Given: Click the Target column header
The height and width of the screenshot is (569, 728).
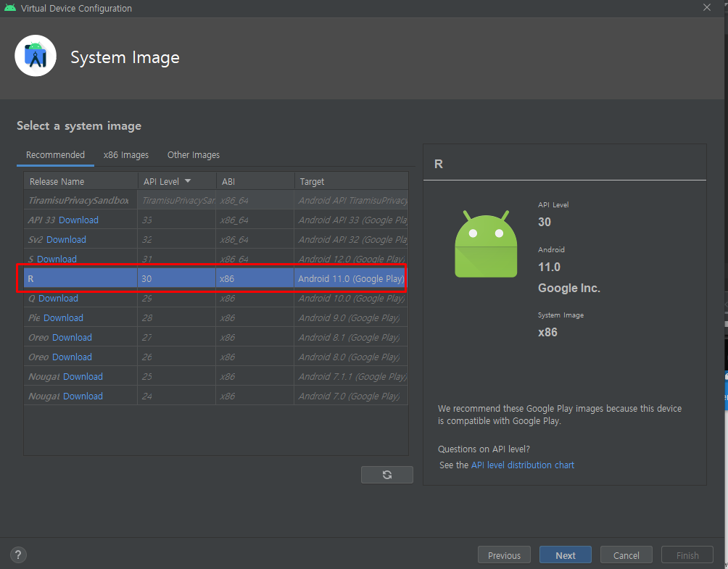Looking at the screenshot, I should click(352, 181).
